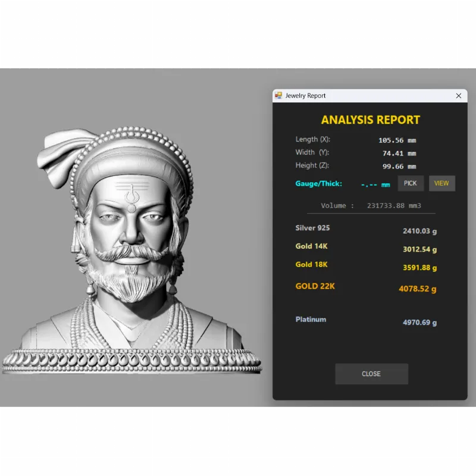Click the decorative base of the bust
Viewport: 476px width, 476px height.
(x=131, y=361)
